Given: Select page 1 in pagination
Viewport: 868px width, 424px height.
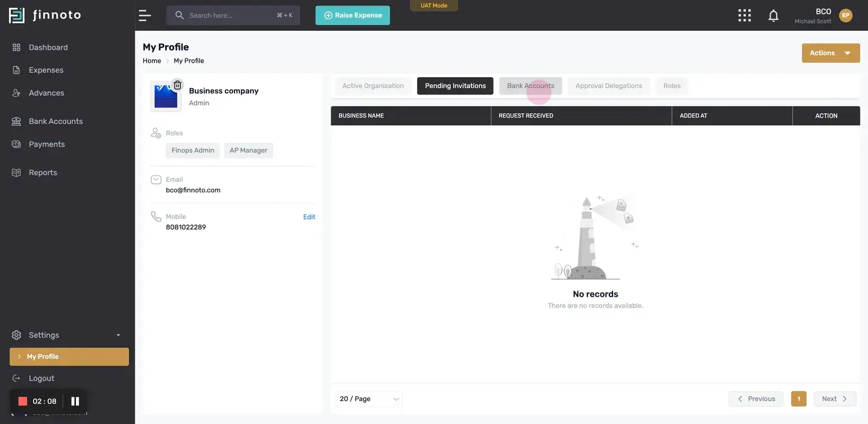Looking at the screenshot, I should point(799,399).
